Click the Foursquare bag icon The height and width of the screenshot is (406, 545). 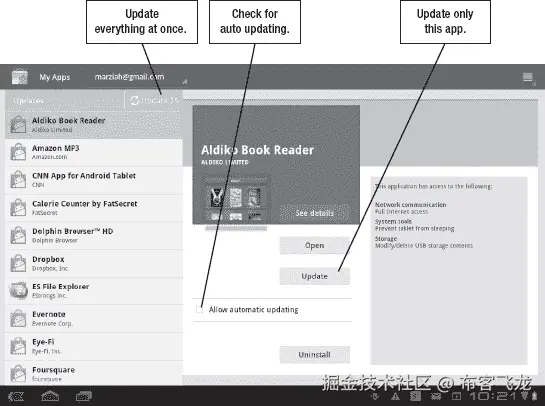point(18,374)
